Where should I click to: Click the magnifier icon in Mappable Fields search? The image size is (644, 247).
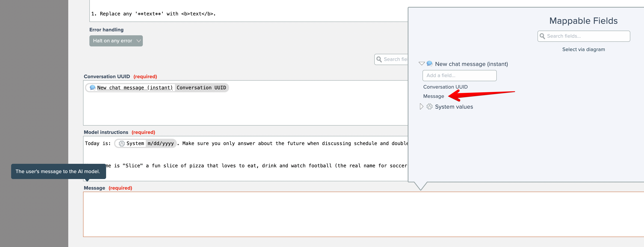click(542, 36)
